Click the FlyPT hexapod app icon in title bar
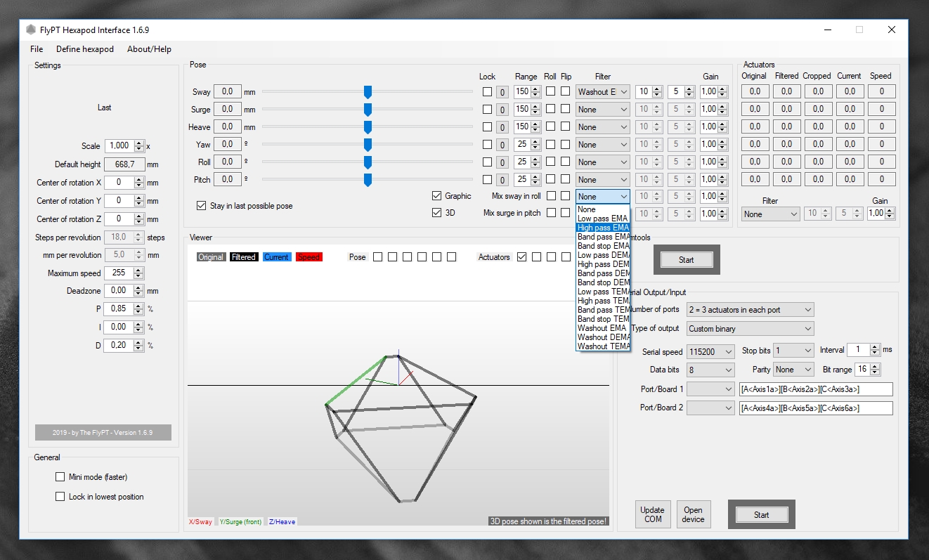Screen dimensions: 929x560 click(x=31, y=30)
